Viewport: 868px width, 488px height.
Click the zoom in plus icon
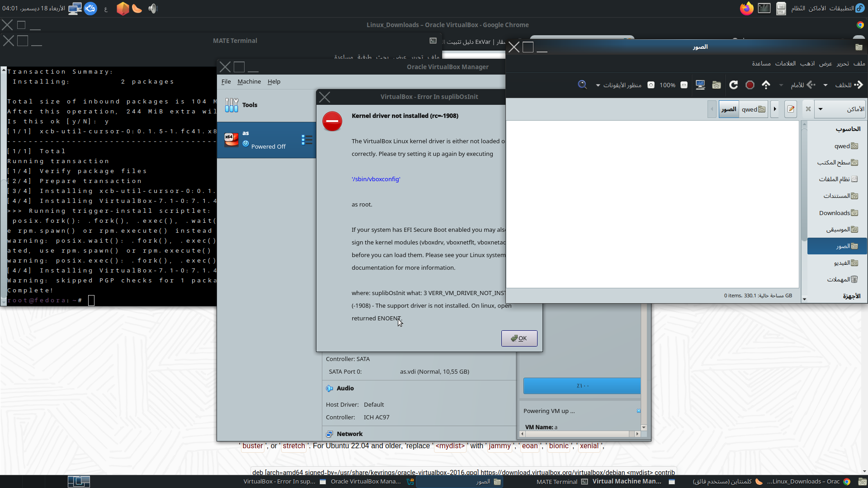(x=651, y=85)
